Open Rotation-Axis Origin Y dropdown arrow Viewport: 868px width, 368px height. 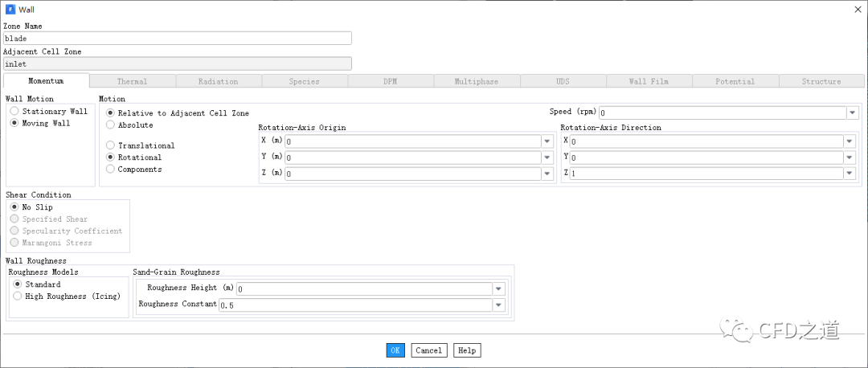coord(547,157)
